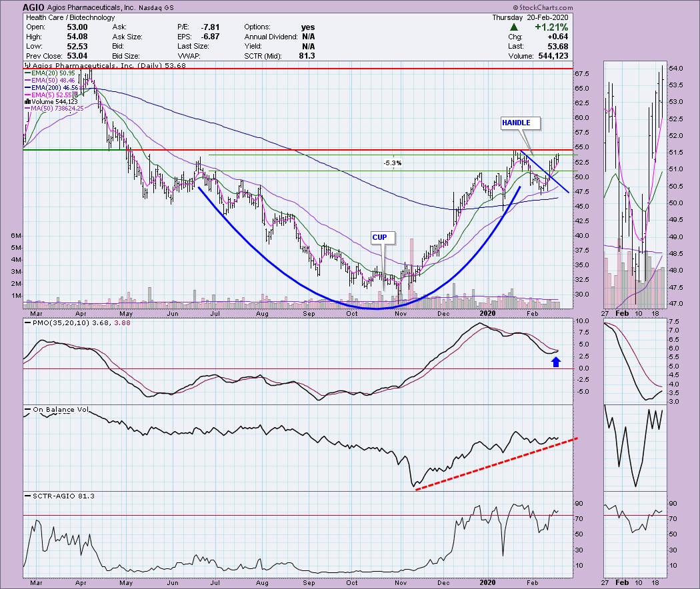Click the Low value 52.53
This screenshot has width=700, height=589.
tap(77, 47)
